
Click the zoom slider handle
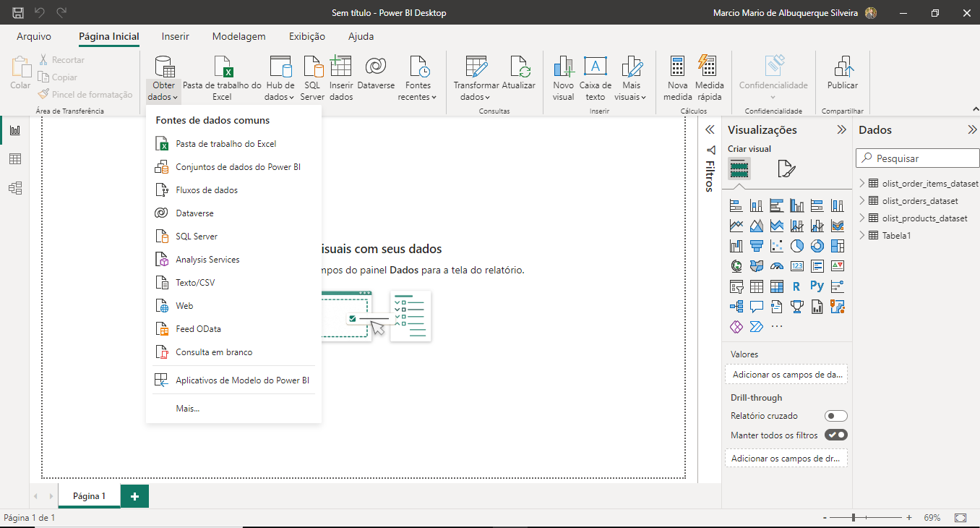pyautogui.click(x=854, y=518)
